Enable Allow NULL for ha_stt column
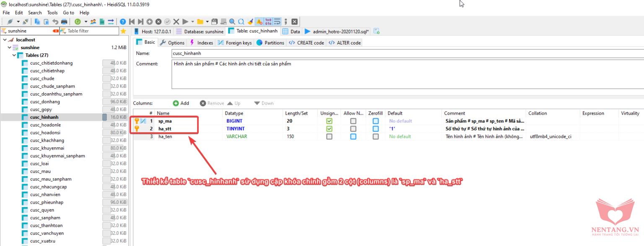This screenshot has height=246, width=644. coord(353,129)
